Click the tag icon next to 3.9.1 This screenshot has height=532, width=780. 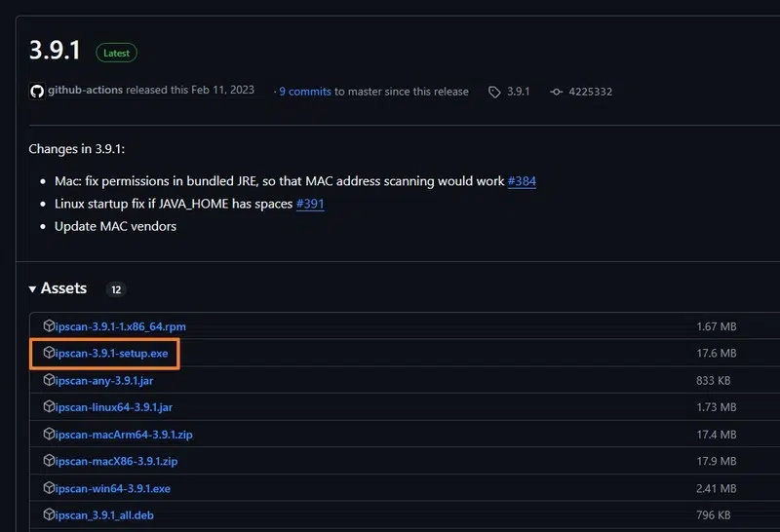[494, 92]
